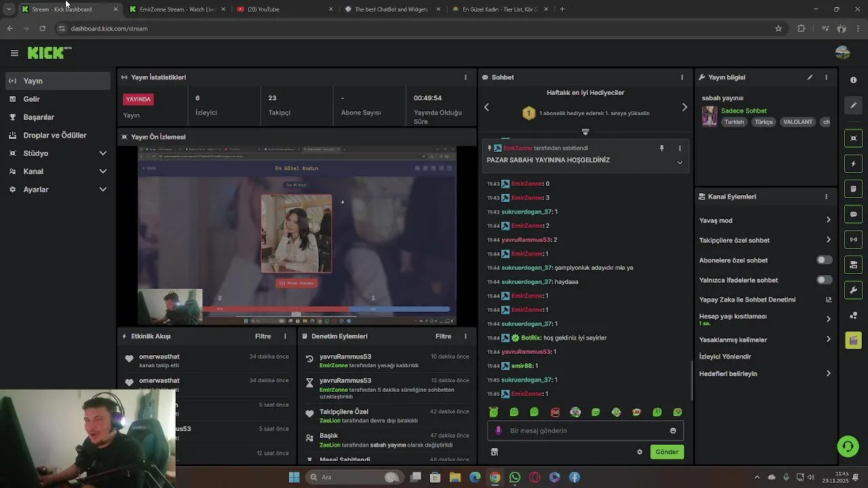This screenshot has height=488, width=868.
Task: Insert the red angry emote
Action: [555, 412]
